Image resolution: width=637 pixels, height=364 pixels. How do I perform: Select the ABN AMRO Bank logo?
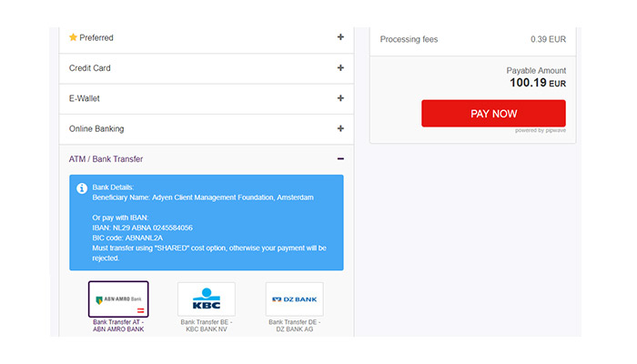pos(118,299)
